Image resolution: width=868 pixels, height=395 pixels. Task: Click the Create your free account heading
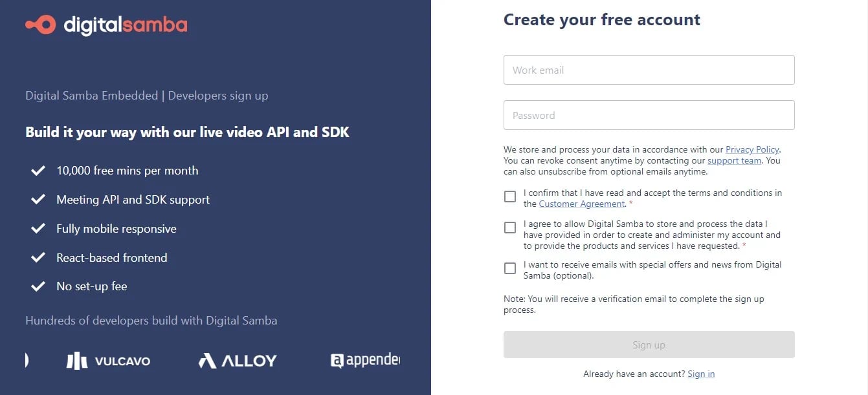(x=601, y=19)
